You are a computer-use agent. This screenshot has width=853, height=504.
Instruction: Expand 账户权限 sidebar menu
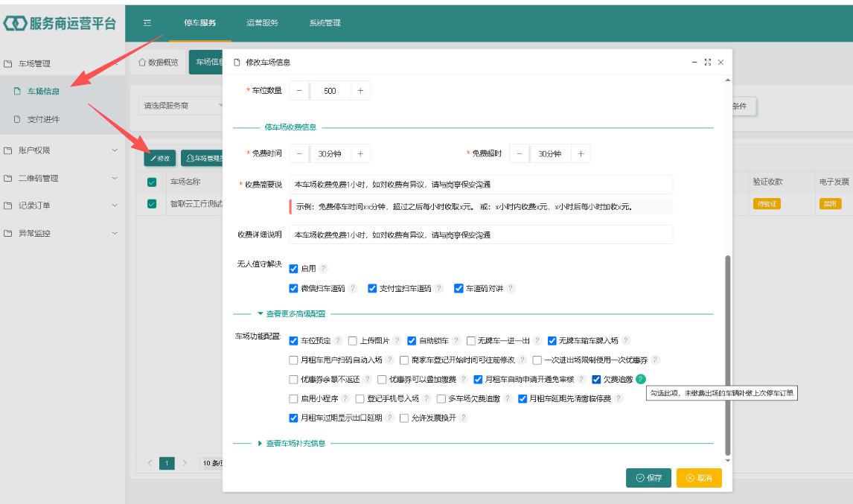pyautogui.click(x=61, y=150)
